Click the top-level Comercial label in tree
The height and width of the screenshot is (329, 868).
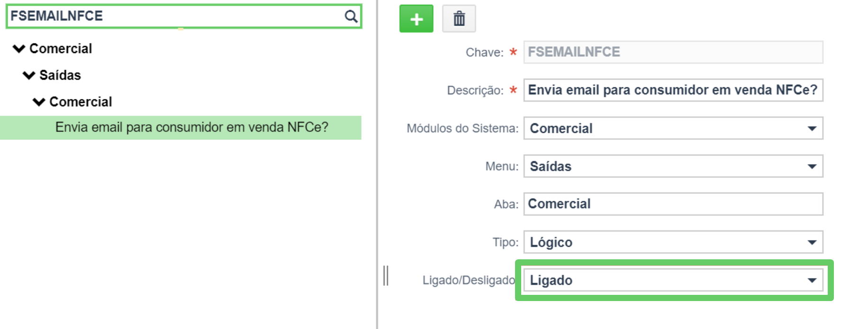tap(61, 48)
